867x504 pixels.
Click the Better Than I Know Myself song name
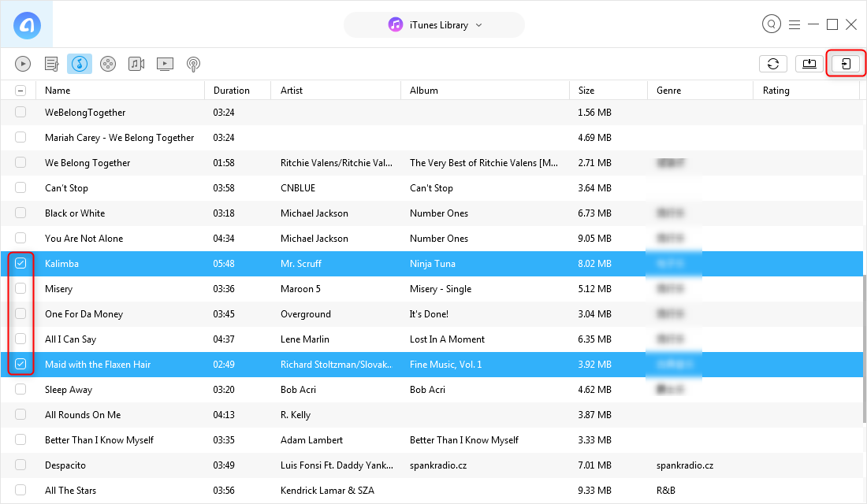point(99,440)
